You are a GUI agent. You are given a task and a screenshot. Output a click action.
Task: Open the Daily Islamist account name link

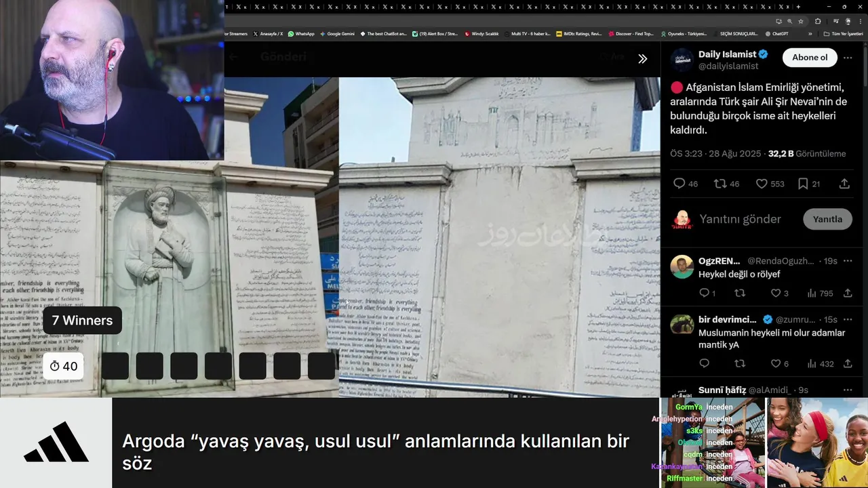pyautogui.click(x=727, y=54)
